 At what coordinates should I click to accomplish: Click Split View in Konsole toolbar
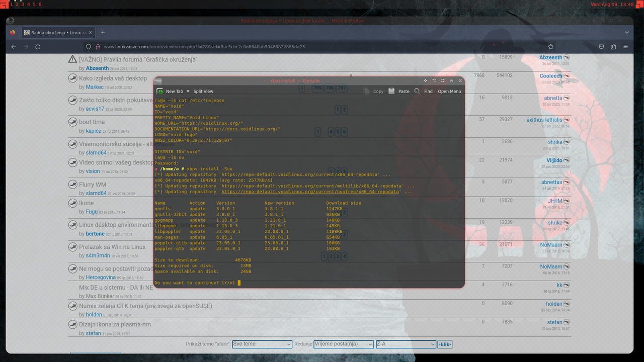coord(203,92)
